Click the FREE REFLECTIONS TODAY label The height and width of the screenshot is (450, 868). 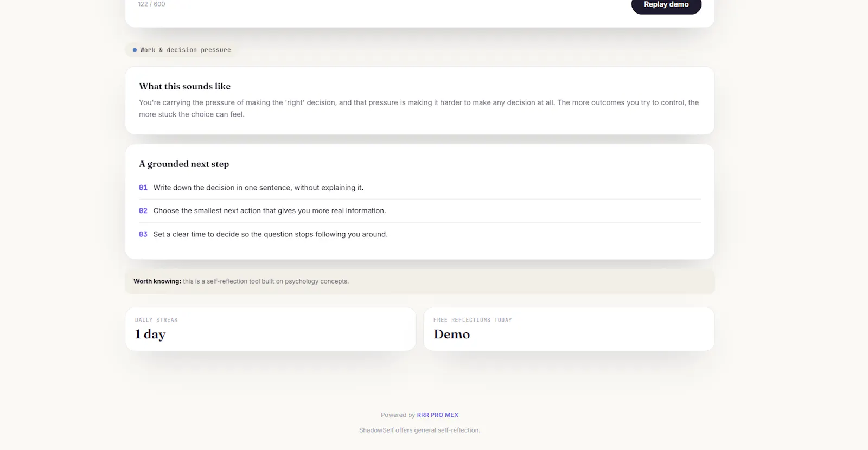(473, 320)
